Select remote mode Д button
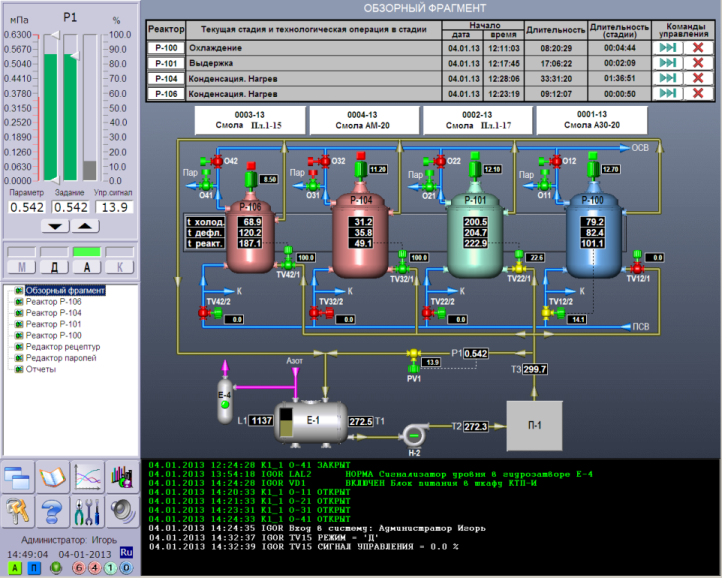This screenshot has height=578, width=722. pyautogui.click(x=54, y=267)
